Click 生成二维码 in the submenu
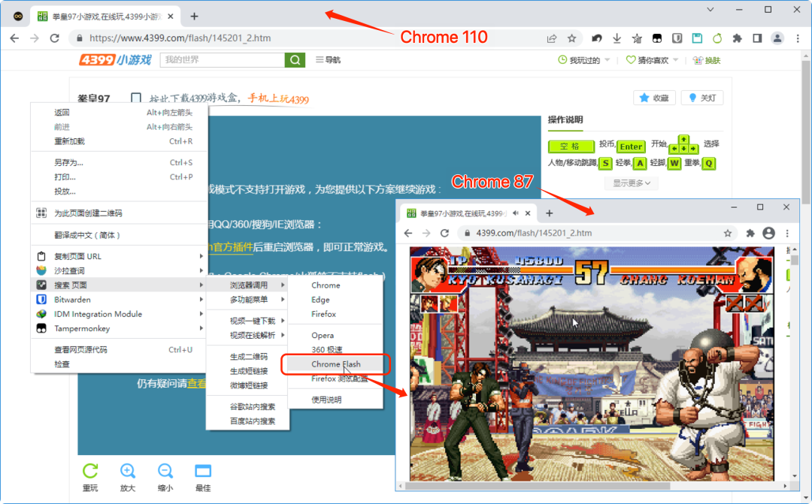The height and width of the screenshot is (504, 812). pos(248,357)
